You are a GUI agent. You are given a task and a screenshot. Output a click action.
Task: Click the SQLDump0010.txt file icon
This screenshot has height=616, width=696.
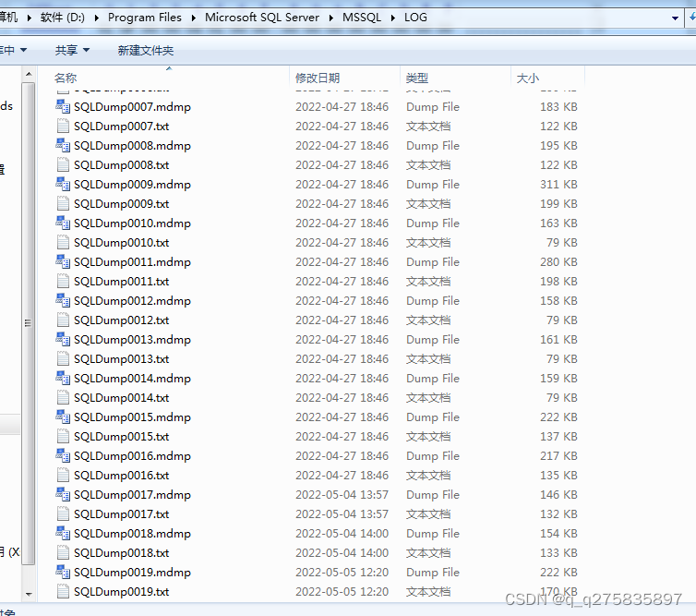[63, 243]
